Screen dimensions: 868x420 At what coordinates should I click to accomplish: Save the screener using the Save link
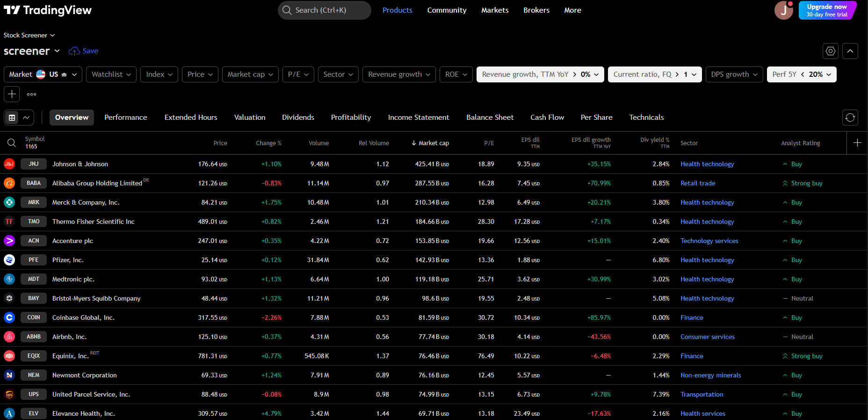pyautogui.click(x=84, y=51)
